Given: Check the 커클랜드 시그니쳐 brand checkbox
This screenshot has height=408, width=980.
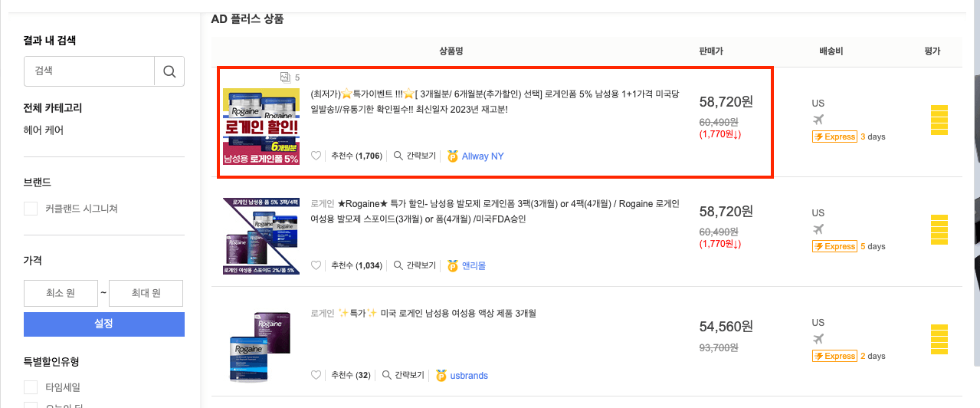Looking at the screenshot, I should coord(31,209).
